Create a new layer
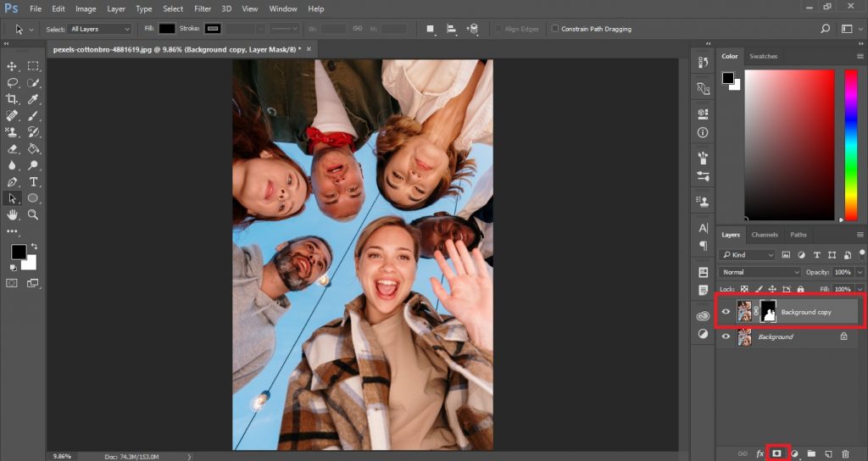 (x=828, y=453)
